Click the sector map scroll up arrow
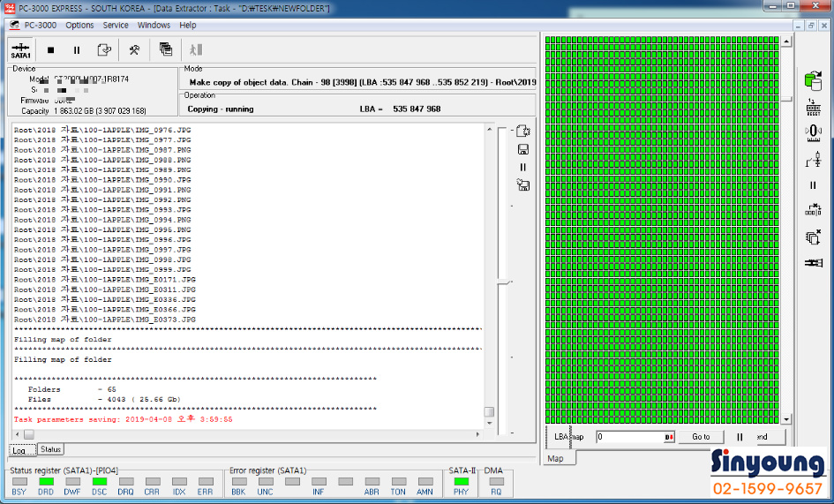Screen dimensions: 834x504 pos(786,41)
